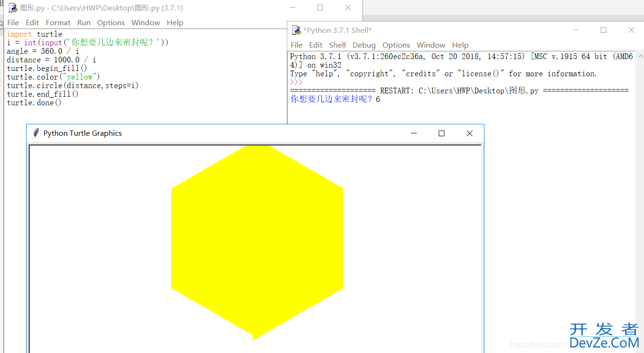Open Help menu in Python Shell window

pyautogui.click(x=460, y=45)
